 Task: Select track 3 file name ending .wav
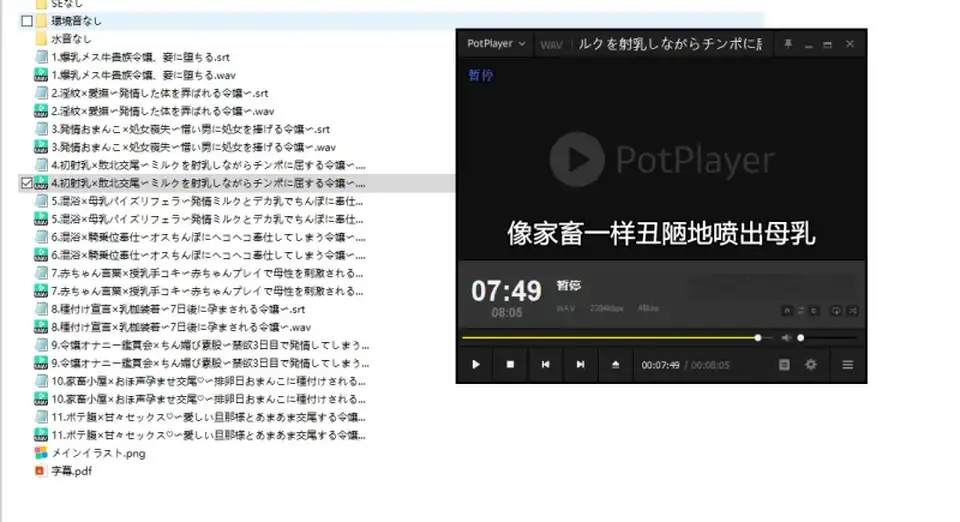pos(193,147)
